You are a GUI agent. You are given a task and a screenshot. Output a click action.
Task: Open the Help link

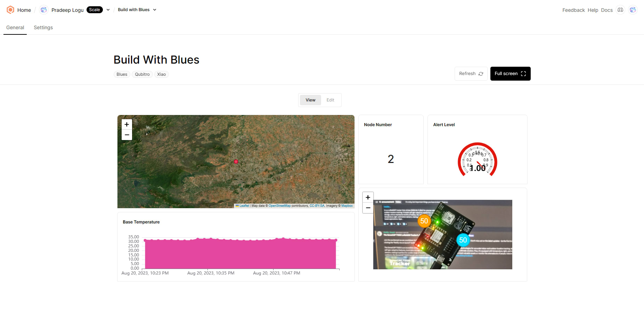(x=593, y=10)
